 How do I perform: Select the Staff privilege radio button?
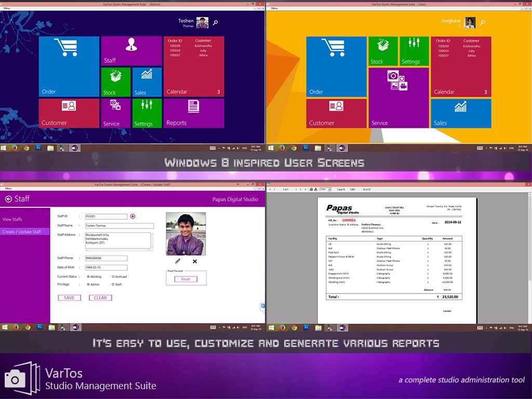pos(113,284)
